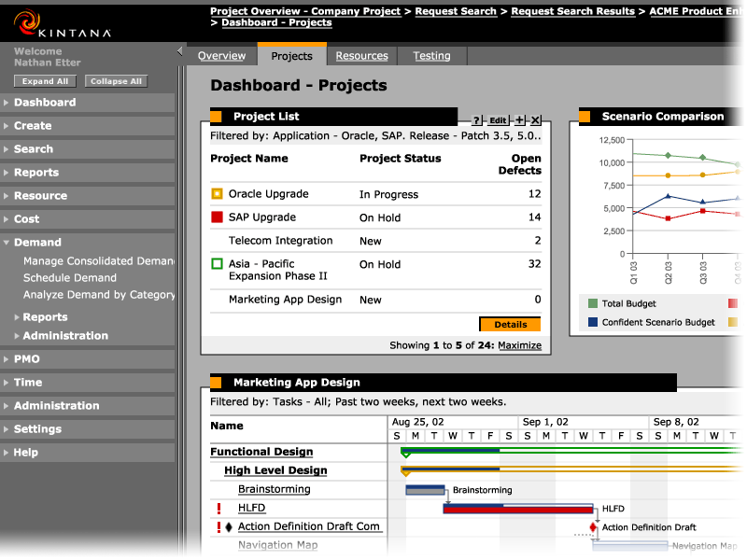Close the Project List portlet
Image resolution: width=747 pixels, height=560 pixels.
[x=536, y=120]
